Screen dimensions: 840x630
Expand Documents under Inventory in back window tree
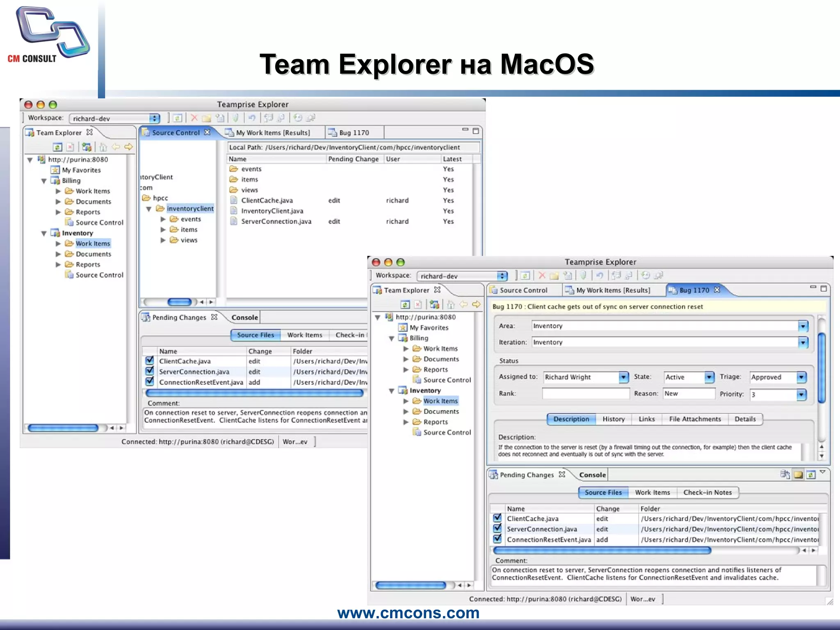(58, 254)
